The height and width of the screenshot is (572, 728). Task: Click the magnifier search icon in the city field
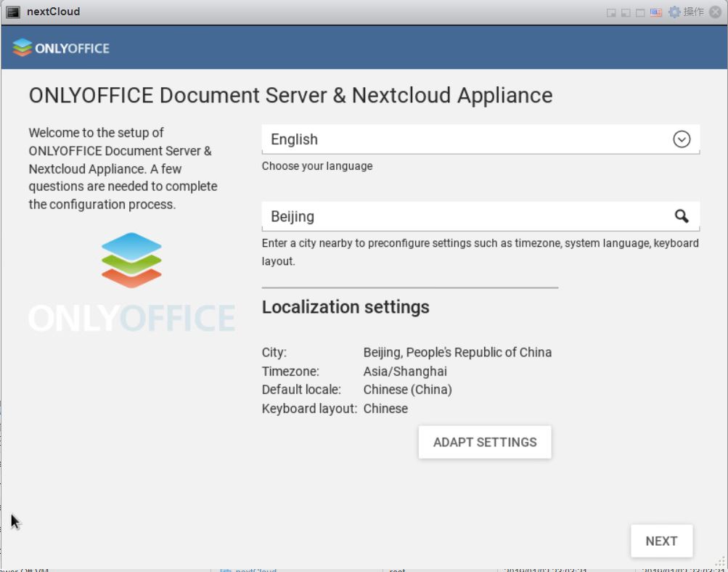coord(681,216)
